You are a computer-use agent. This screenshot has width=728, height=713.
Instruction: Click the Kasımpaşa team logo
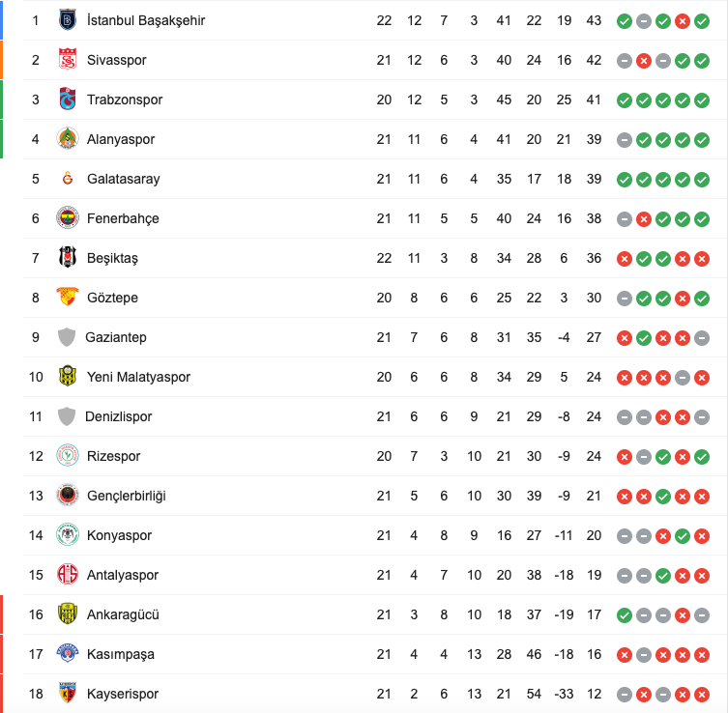tap(67, 654)
